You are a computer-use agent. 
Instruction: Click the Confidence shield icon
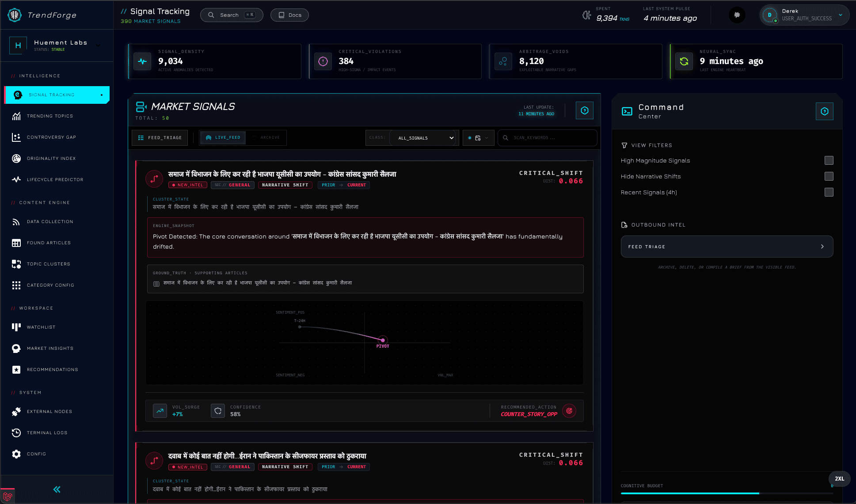tap(218, 411)
